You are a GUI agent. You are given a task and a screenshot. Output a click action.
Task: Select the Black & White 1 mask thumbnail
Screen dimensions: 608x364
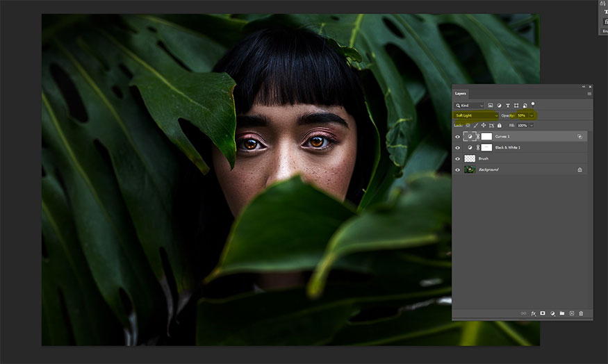click(486, 147)
